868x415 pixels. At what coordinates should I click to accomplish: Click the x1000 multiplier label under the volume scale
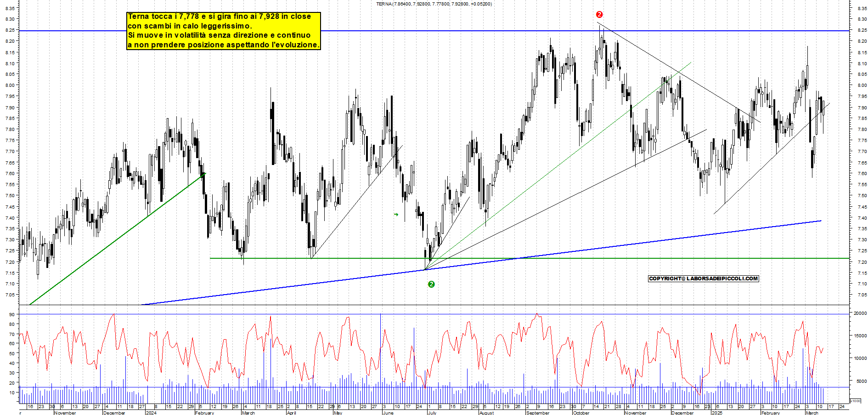(856, 401)
